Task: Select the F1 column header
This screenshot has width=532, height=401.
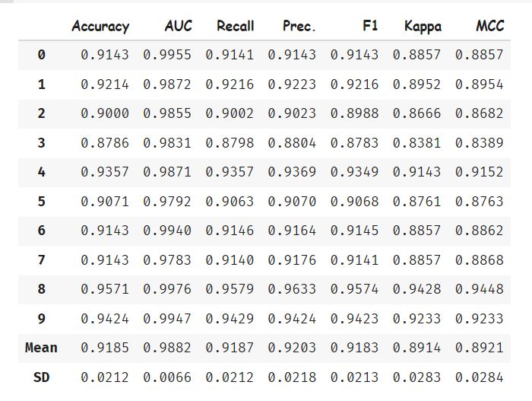Action: pyautogui.click(x=370, y=27)
